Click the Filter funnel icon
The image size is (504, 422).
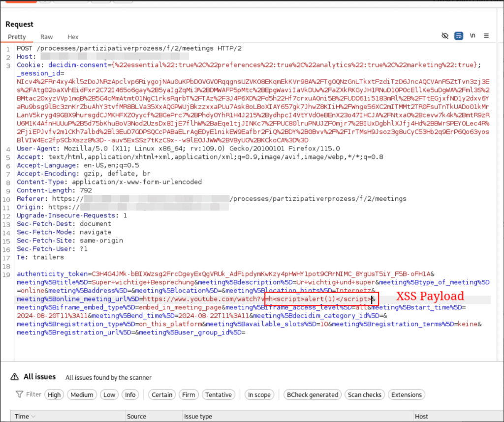(19, 394)
